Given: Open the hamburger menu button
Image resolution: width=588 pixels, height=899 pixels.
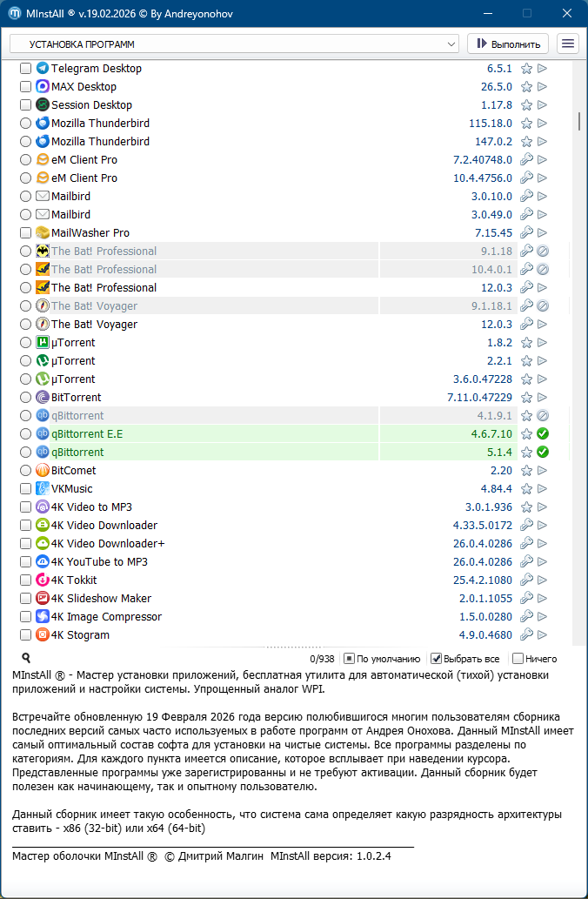Looking at the screenshot, I should coord(568,44).
